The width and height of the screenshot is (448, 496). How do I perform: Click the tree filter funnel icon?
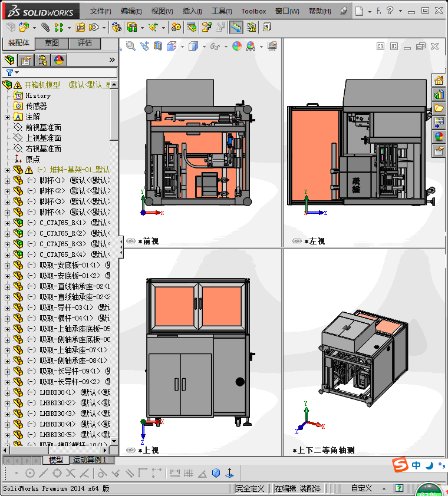tap(9, 73)
